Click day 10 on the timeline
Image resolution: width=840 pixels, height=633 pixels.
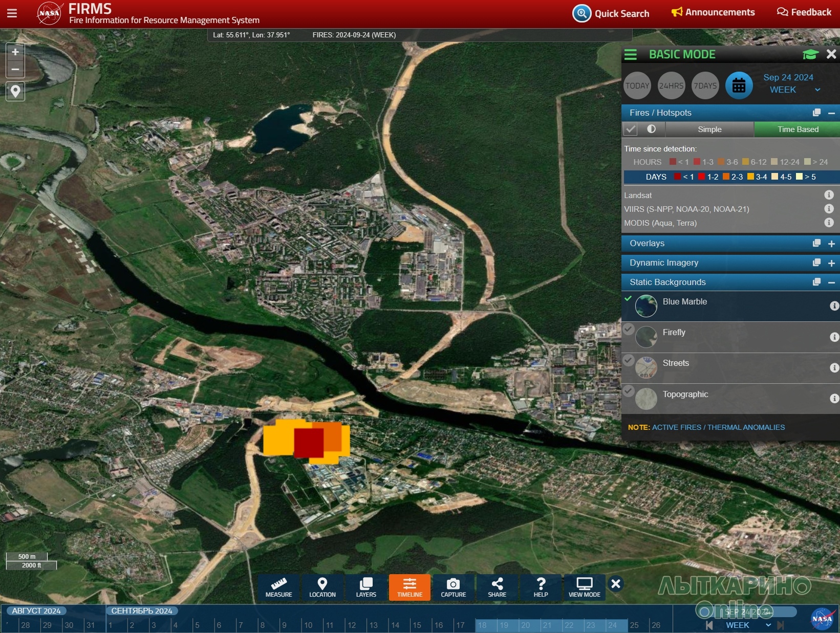pos(308,625)
